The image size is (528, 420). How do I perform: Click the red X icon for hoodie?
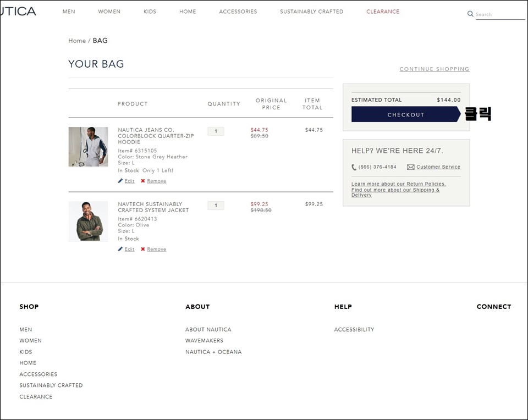[x=143, y=181]
